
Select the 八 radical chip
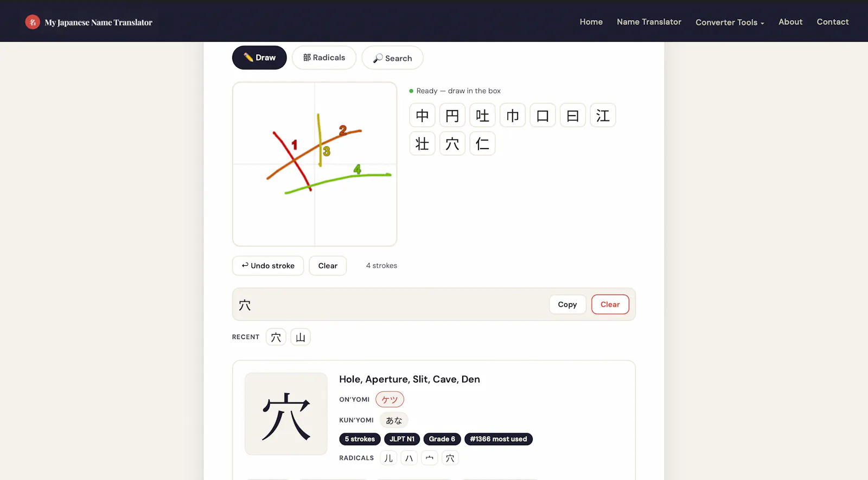(x=409, y=458)
